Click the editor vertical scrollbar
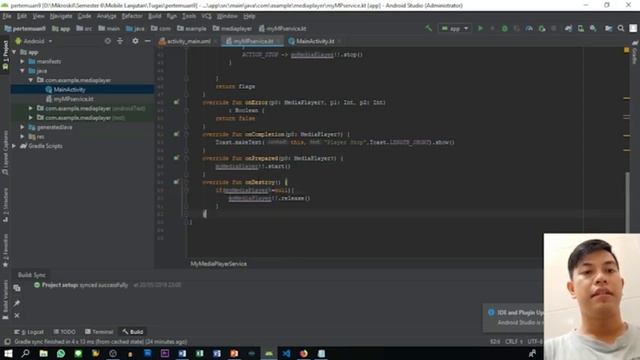Image resolution: width=640 pixels, height=360 pixels. click(627, 202)
